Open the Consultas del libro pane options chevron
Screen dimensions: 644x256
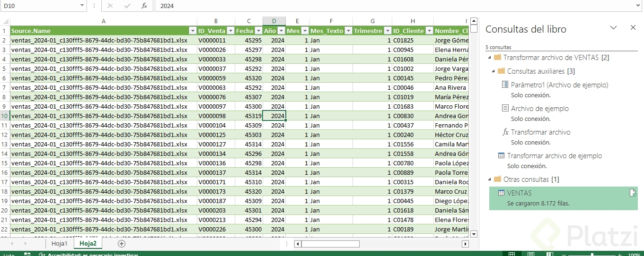(613, 28)
